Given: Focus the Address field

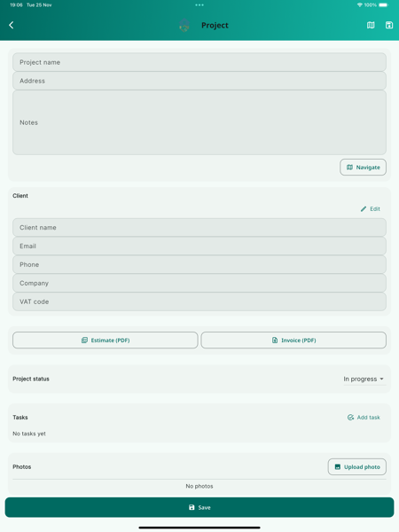Looking at the screenshot, I should [199, 81].
